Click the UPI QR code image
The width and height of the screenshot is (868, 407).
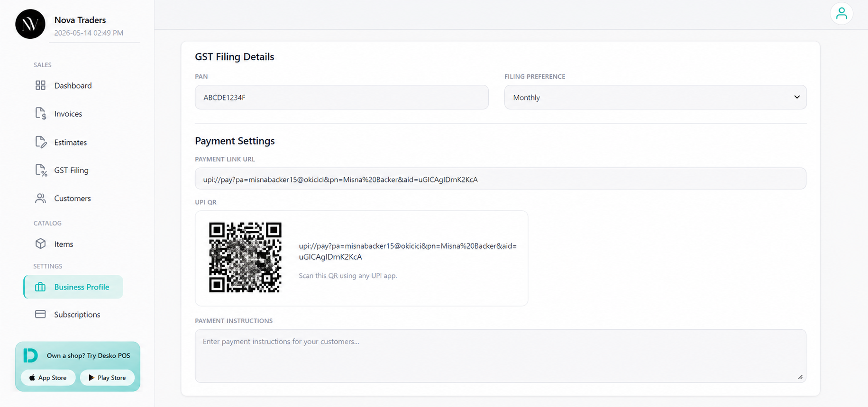coord(245,257)
